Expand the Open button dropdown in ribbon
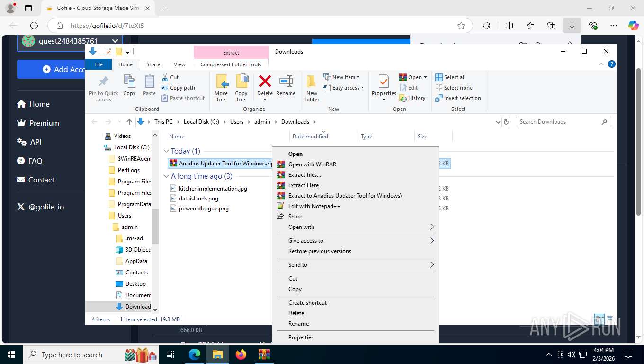 (x=425, y=77)
